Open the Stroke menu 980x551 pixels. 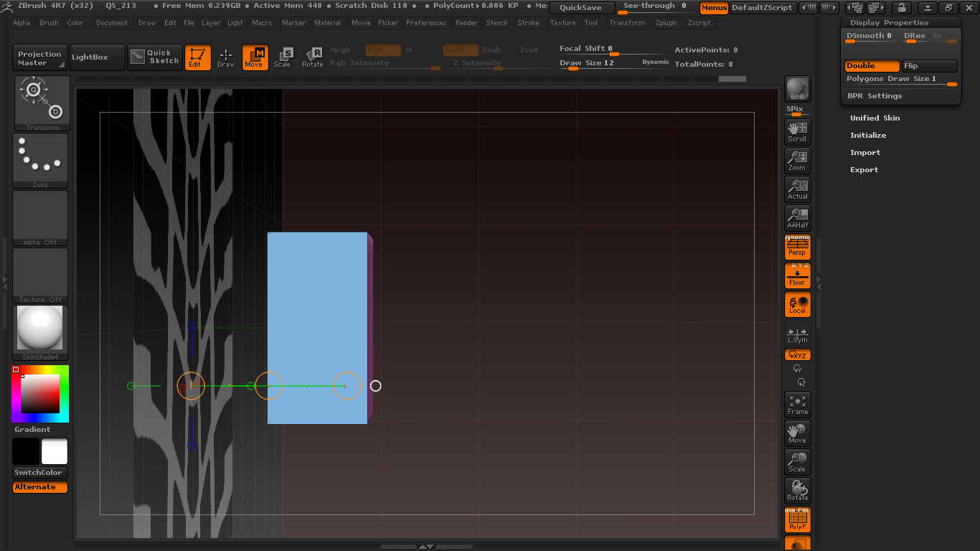tap(528, 23)
